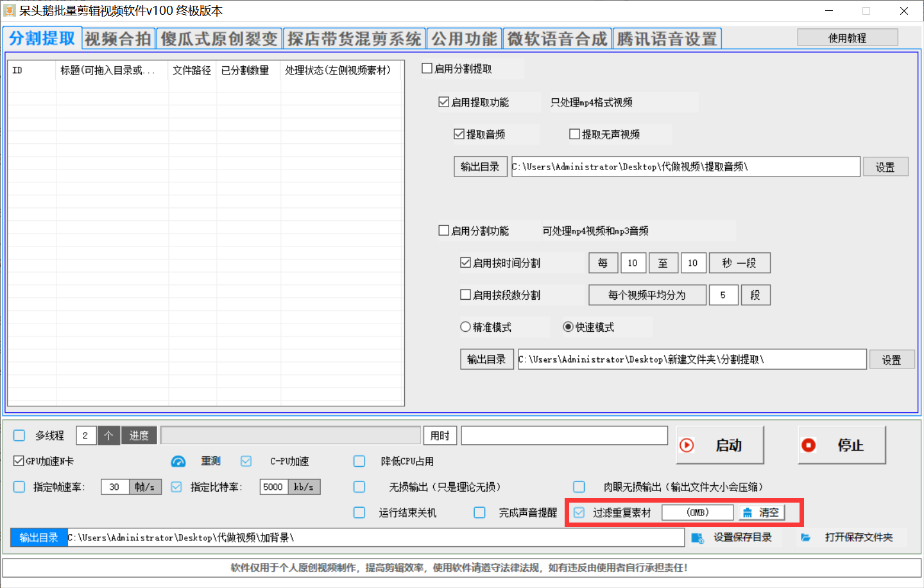Open the 微软语音合成 tab
This screenshot has height=588, width=924.
click(x=557, y=39)
